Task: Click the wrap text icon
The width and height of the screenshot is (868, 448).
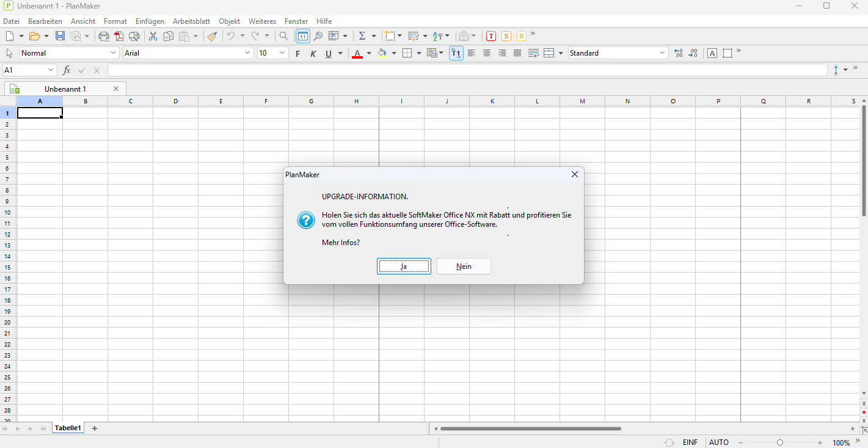Action: (x=533, y=53)
